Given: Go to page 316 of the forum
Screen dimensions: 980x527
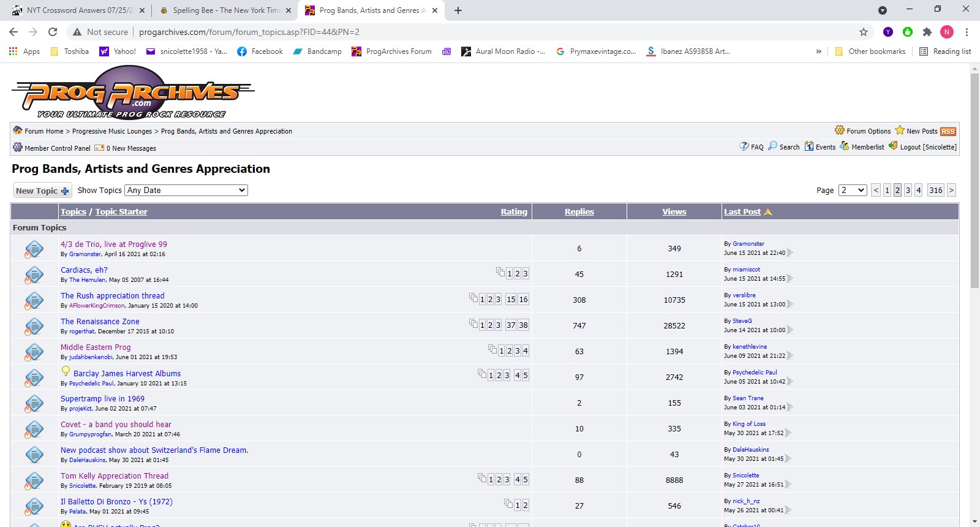Looking at the screenshot, I should pyautogui.click(x=936, y=190).
